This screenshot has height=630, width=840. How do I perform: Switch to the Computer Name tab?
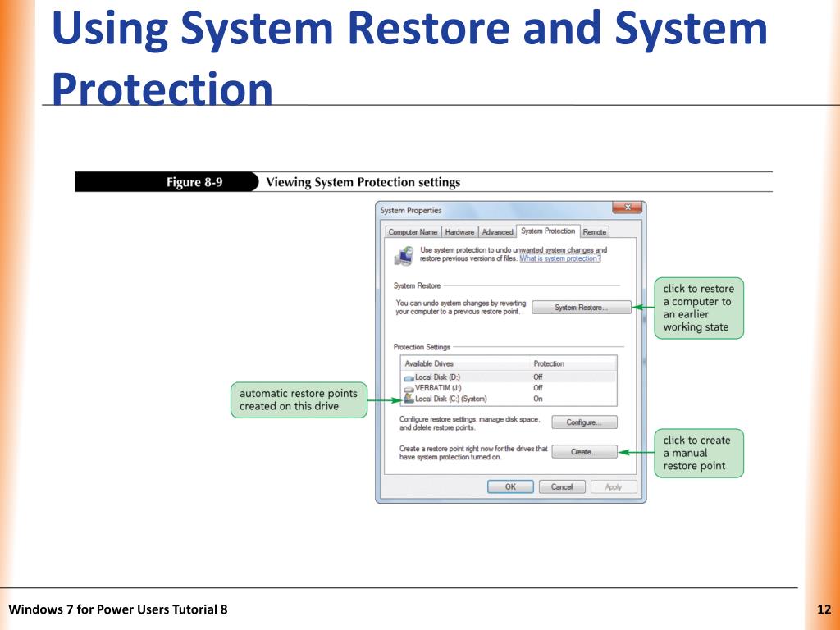(x=413, y=232)
